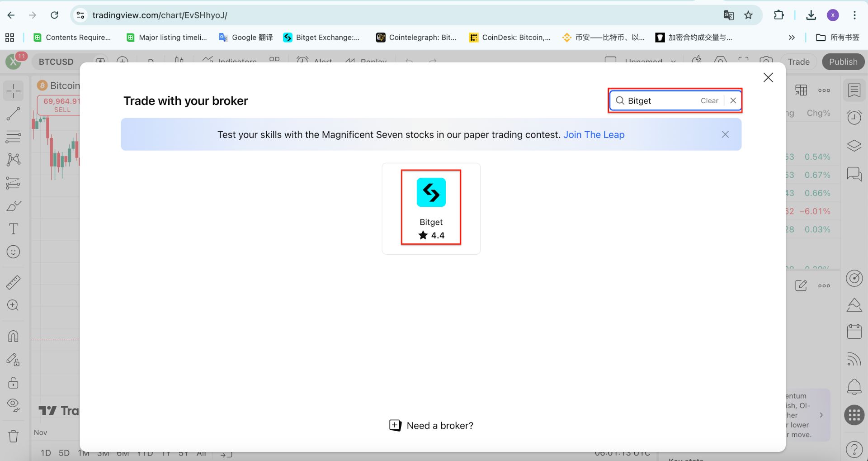Open the calendar panel
The width and height of the screenshot is (868, 461).
[854, 332]
